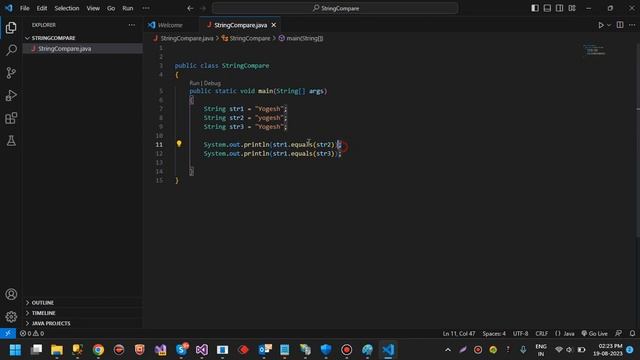640x360 pixels.
Task: Open the File menu
Action: (24, 8)
